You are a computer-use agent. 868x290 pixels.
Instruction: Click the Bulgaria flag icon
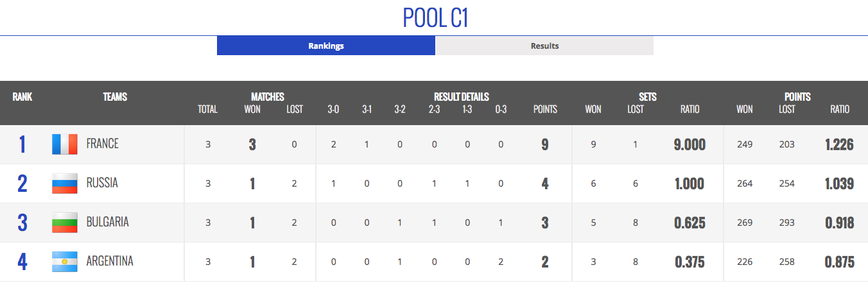pos(64,223)
